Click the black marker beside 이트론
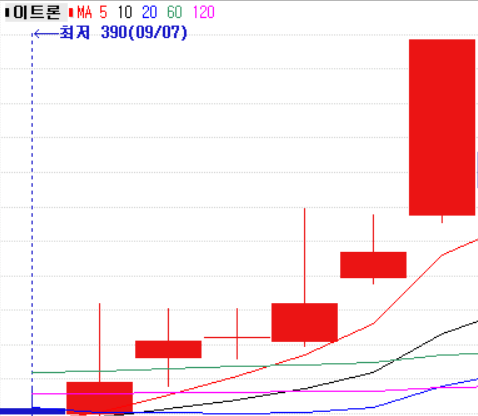 7,13
